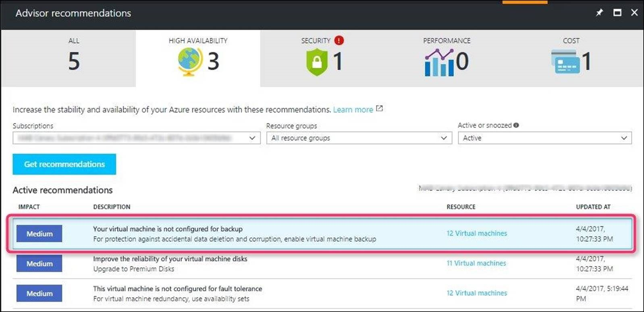Pin the Advisor recommendations blade
This screenshot has width=644, height=312.
(599, 13)
